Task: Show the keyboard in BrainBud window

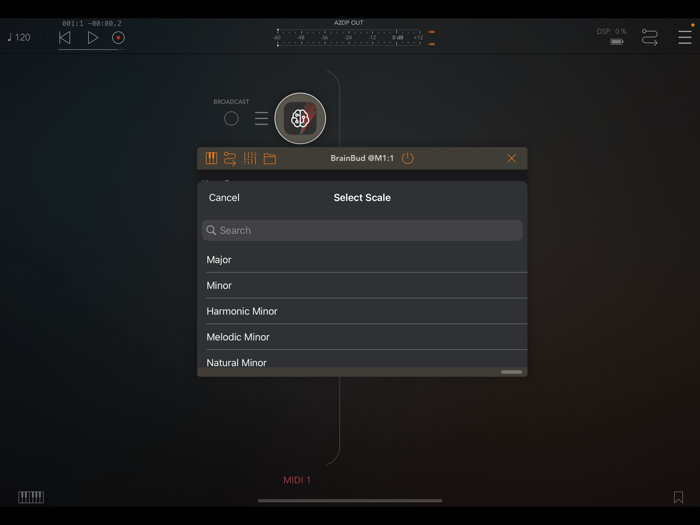Action: (211, 158)
